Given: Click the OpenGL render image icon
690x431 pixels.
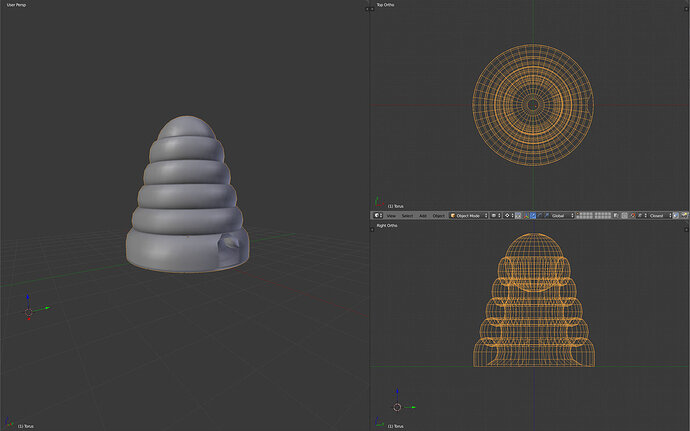Looking at the screenshot, I should click(676, 215).
